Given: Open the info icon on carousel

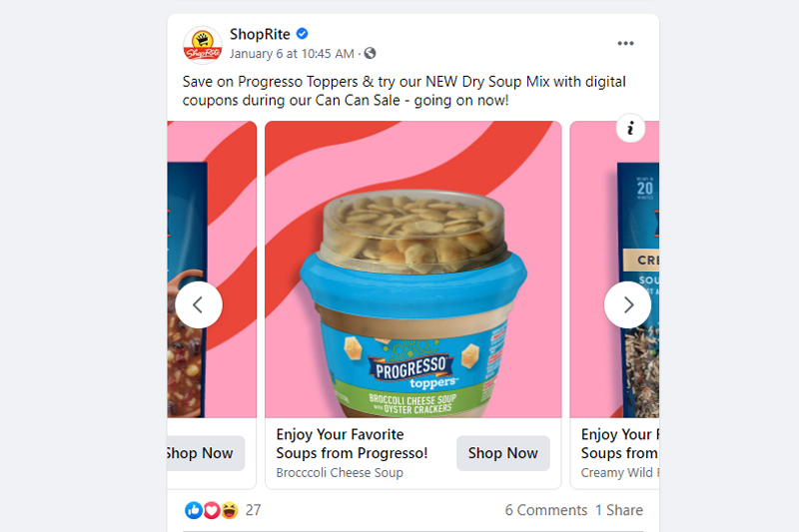Looking at the screenshot, I should pos(630,128).
